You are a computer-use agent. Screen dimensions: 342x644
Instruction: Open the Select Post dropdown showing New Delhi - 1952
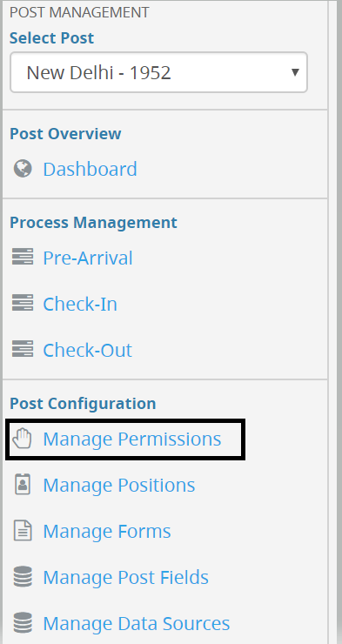[158, 72]
